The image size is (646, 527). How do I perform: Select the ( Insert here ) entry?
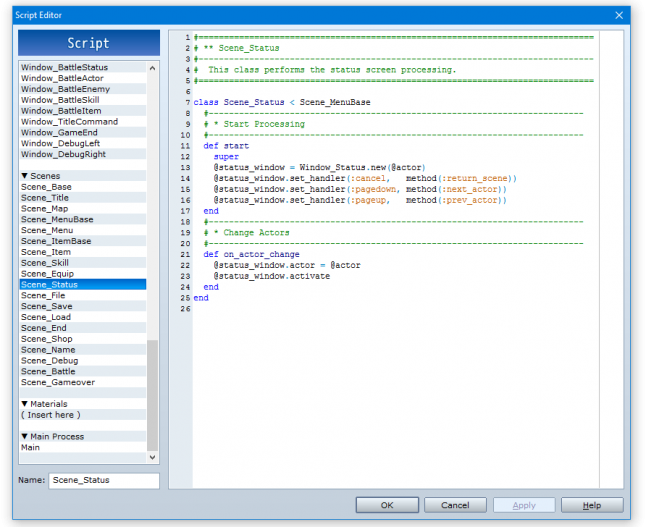point(50,415)
